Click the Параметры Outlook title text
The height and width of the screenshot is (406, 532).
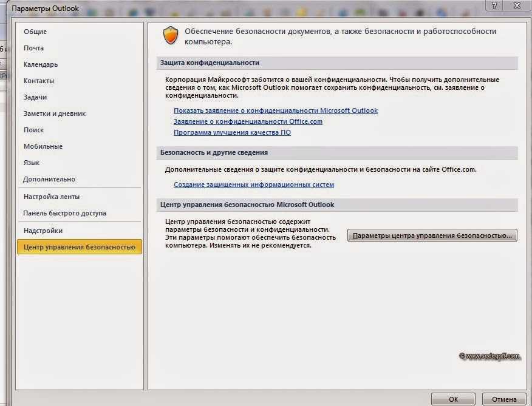[x=45, y=8]
